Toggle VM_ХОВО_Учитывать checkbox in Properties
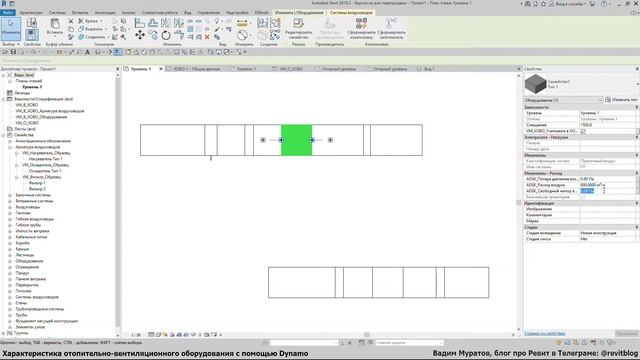640x360 pixels. 583,131
